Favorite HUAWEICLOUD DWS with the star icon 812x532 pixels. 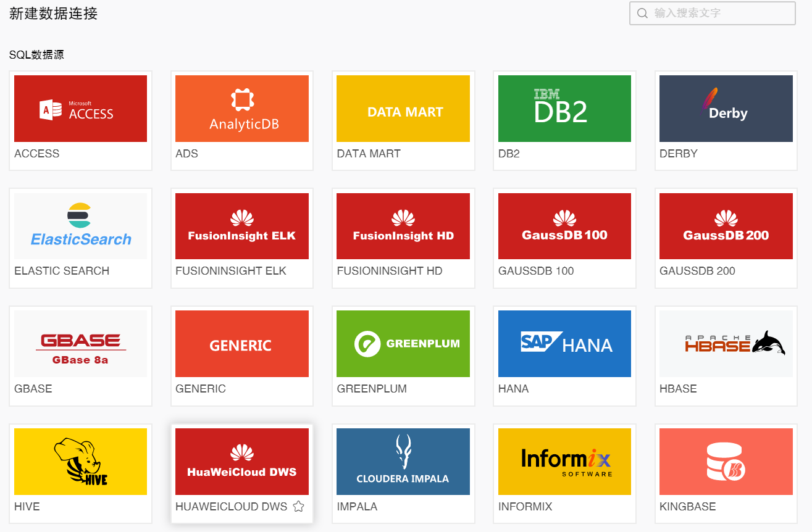(x=298, y=507)
